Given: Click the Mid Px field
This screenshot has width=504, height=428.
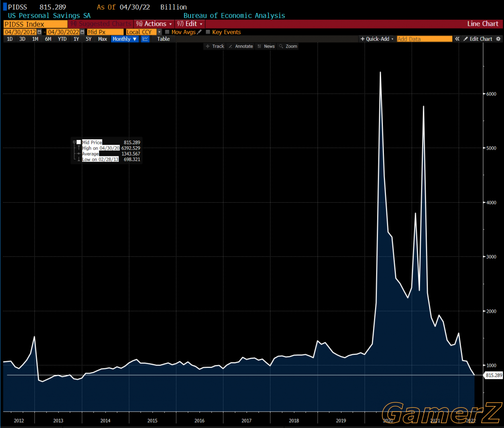Looking at the screenshot, I should click(105, 32).
